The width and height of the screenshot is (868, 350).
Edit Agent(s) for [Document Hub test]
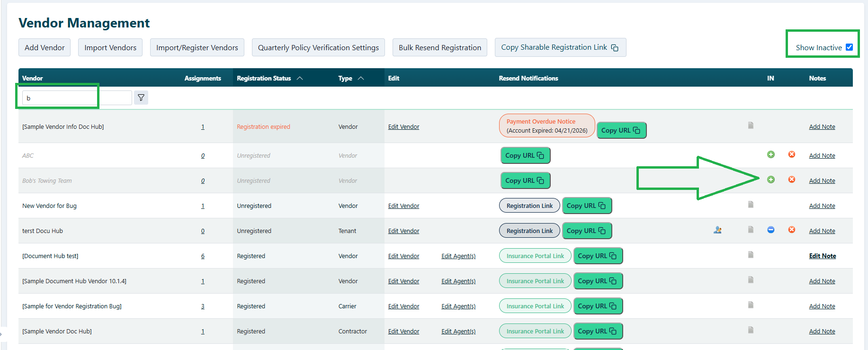458,256
